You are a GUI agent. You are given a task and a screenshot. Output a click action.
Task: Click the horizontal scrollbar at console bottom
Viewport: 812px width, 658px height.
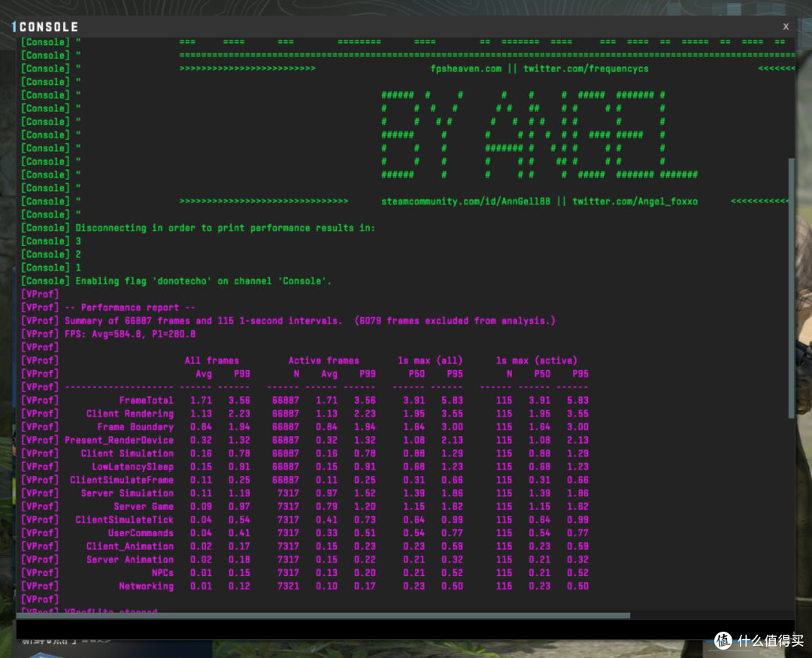point(323,616)
